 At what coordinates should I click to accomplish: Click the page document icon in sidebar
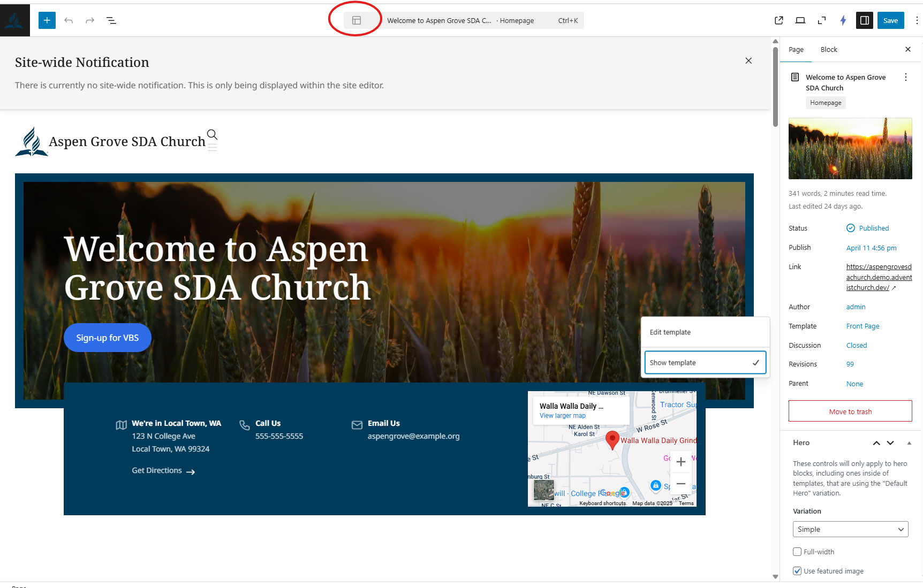(795, 77)
